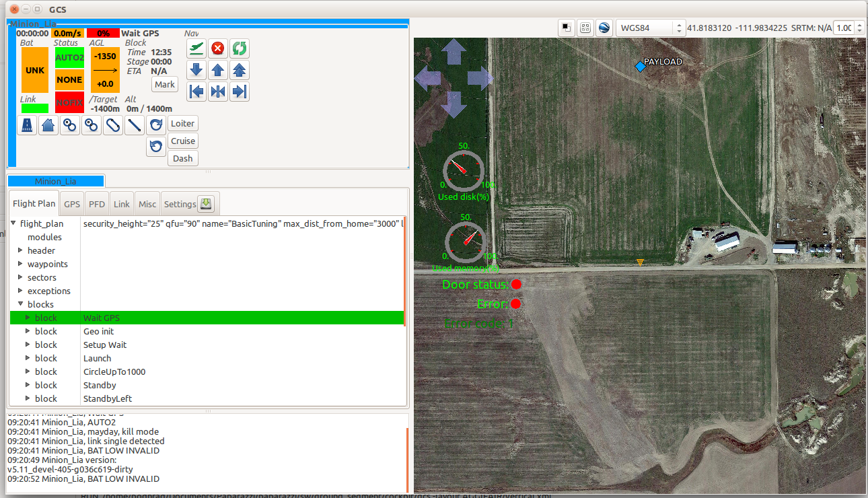Expand the header tree node

(x=20, y=250)
